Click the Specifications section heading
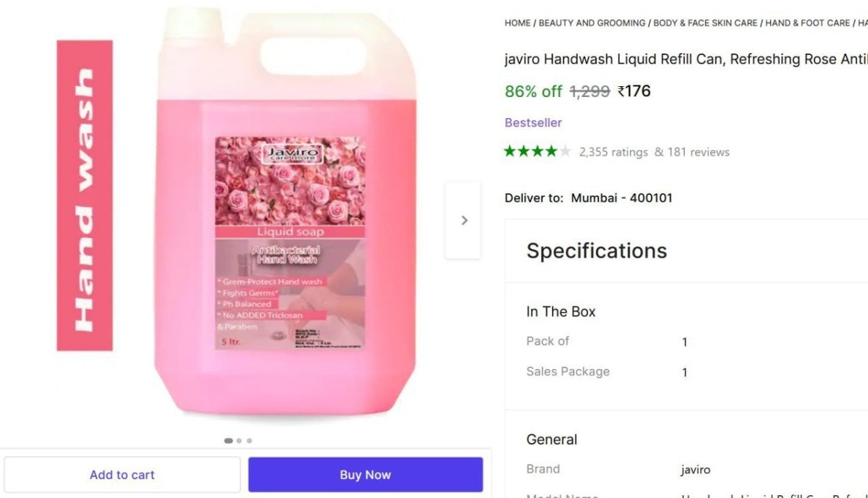 pos(597,250)
